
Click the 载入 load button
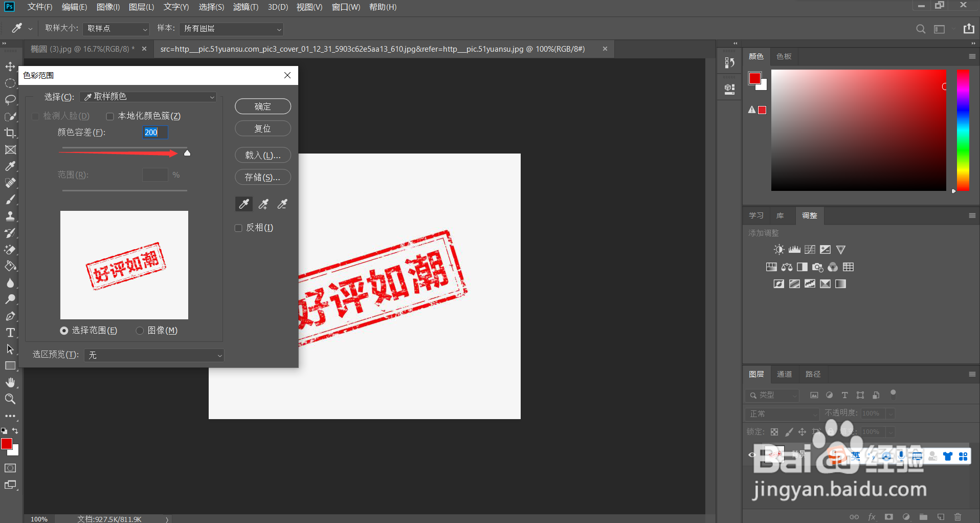263,155
